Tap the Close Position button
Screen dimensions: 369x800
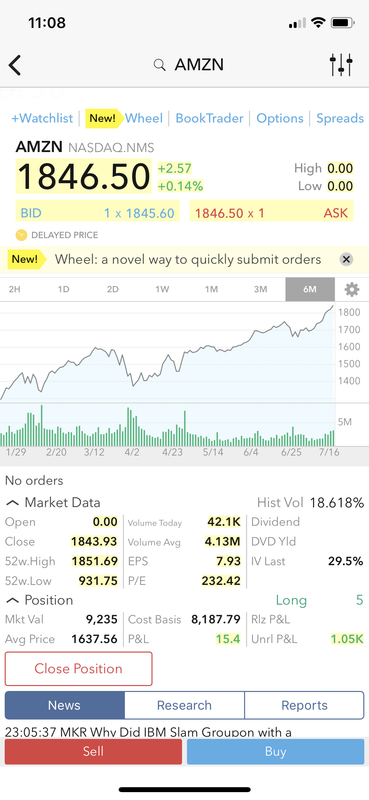tap(79, 668)
